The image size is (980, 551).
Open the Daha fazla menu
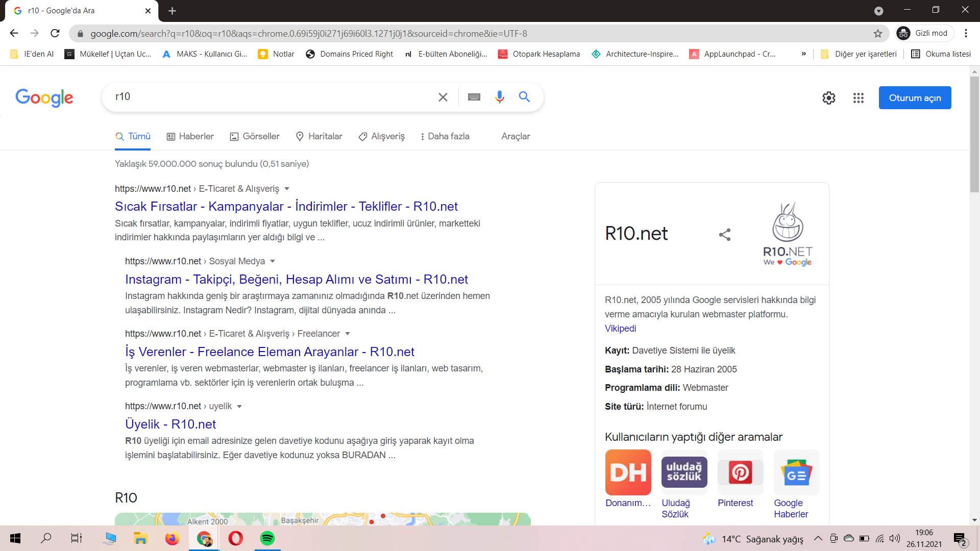point(444,137)
